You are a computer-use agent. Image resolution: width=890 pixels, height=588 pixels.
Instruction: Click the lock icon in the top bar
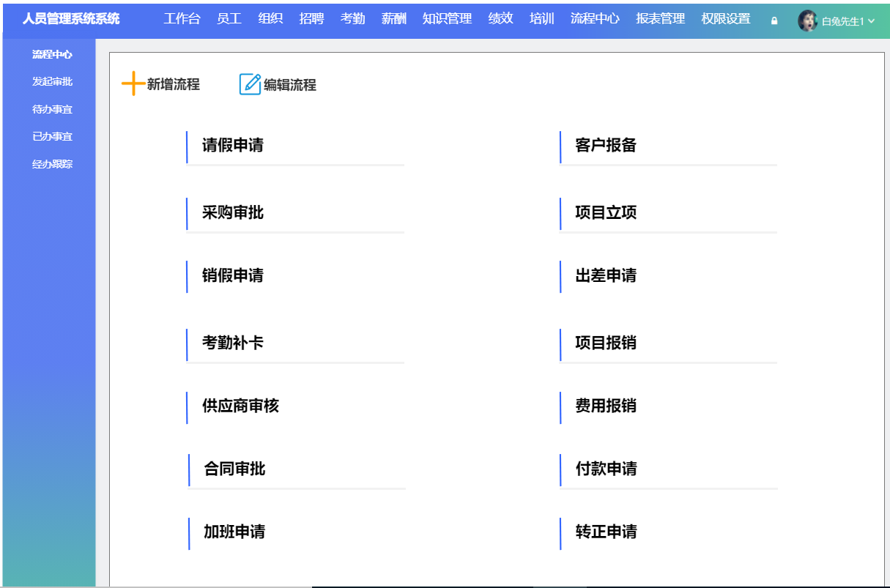774,20
